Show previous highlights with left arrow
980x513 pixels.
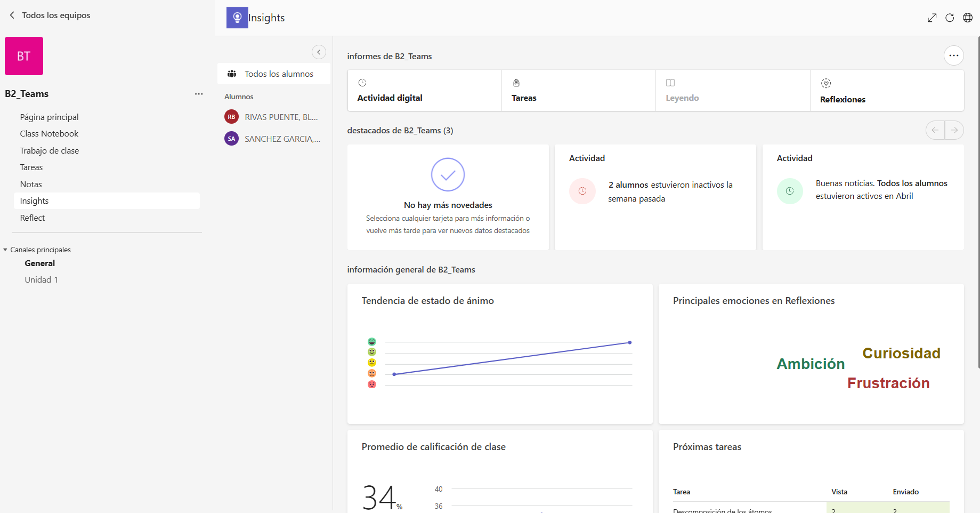tap(935, 130)
